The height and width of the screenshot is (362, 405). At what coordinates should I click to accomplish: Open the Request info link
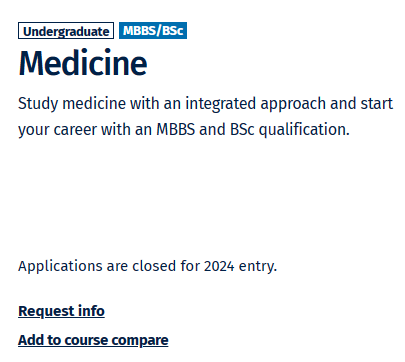pyautogui.click(x=61, y=311)
